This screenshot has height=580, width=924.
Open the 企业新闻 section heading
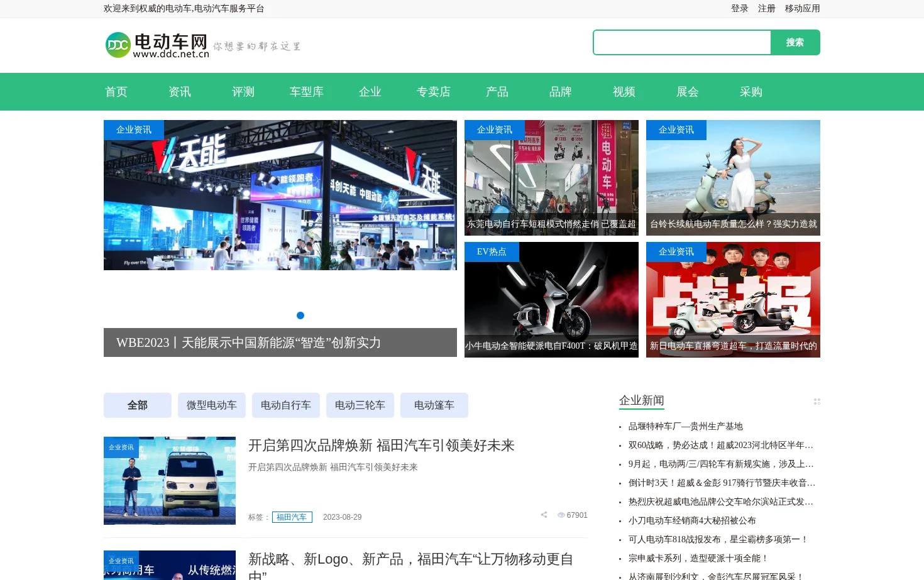pos(642,400)
